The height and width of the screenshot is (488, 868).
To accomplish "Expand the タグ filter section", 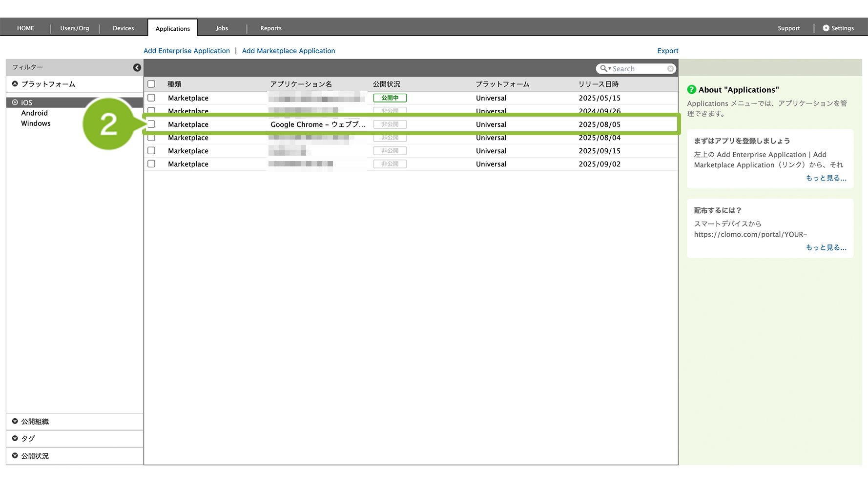I will [15, 439].
